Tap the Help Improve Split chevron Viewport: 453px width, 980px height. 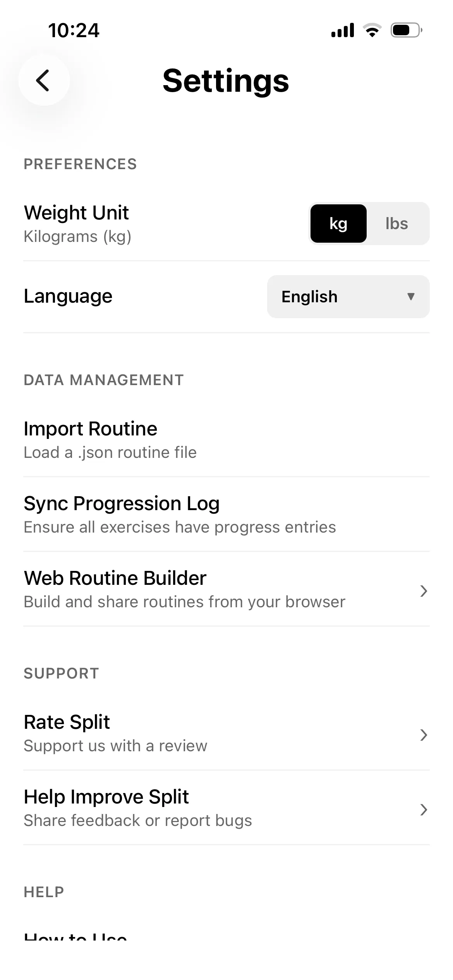tap(424, 810)
